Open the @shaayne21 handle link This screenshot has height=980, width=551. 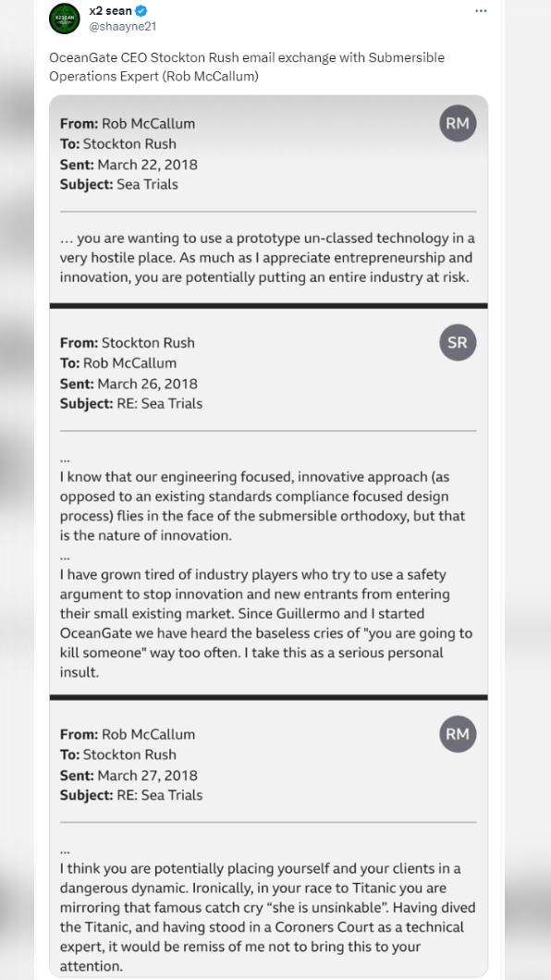click(123, 27)
